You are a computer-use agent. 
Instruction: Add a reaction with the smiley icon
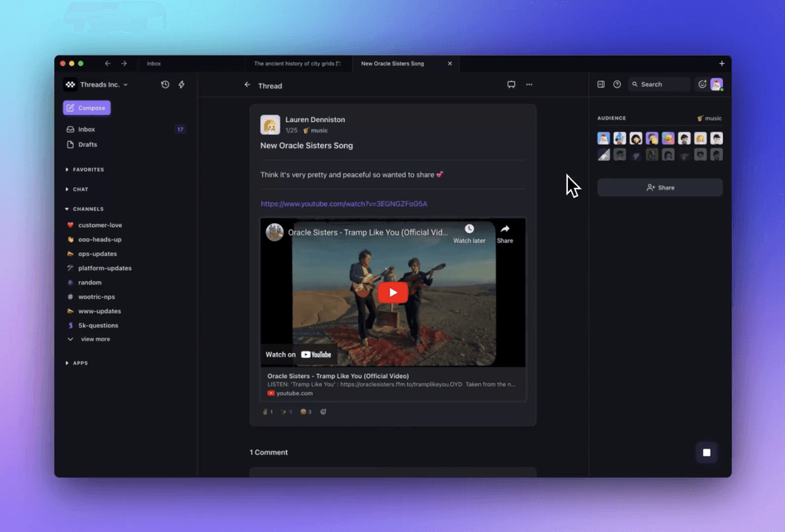point(324,412)
